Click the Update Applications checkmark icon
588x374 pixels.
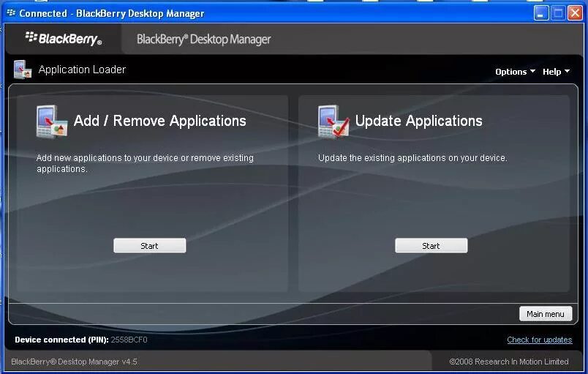333,121
